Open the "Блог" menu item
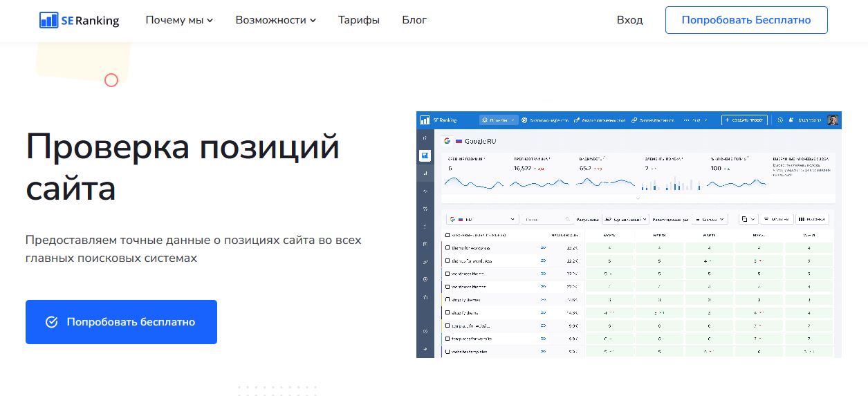868x396 pixels. (x=414, y=20)
